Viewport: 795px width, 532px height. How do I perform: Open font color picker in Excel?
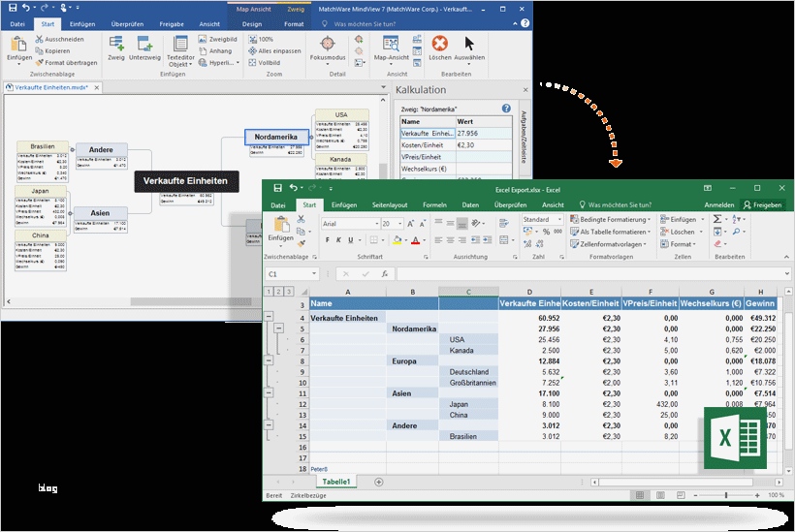tap(425, 240)
